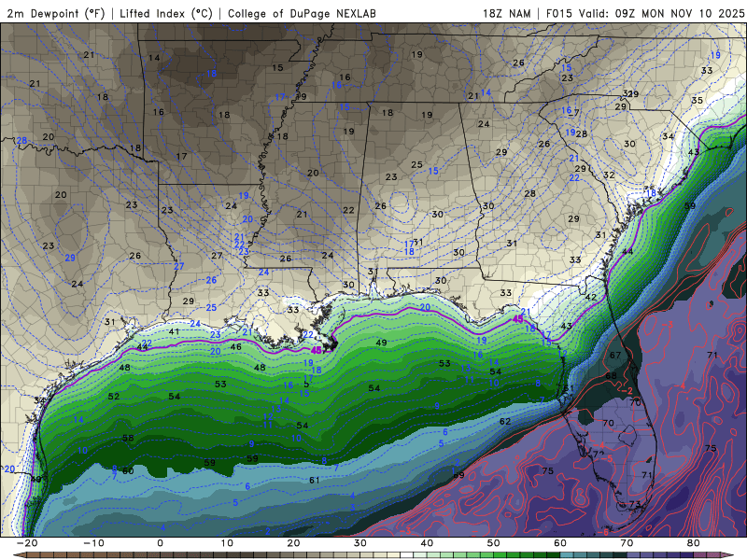747x560 pixels.
Task: Click the "68" dewpoint value in Florida
Action: 611,376
